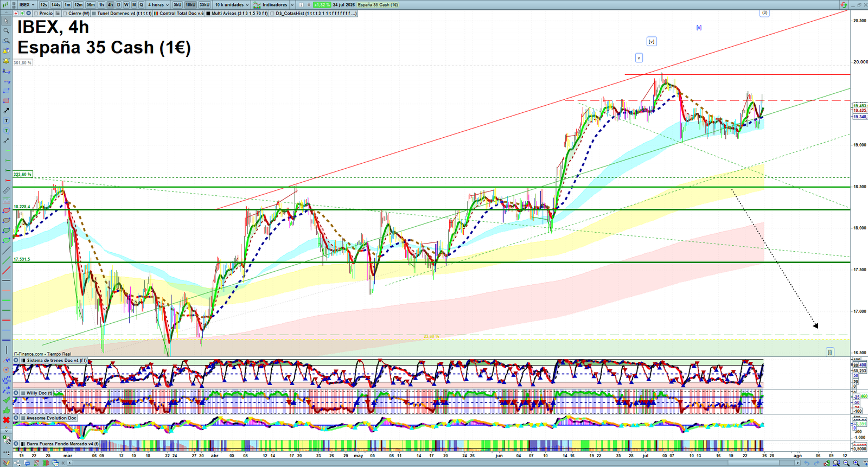Click the red plus icon on price panel
The image size is (868, 467).
pos(16,13)
